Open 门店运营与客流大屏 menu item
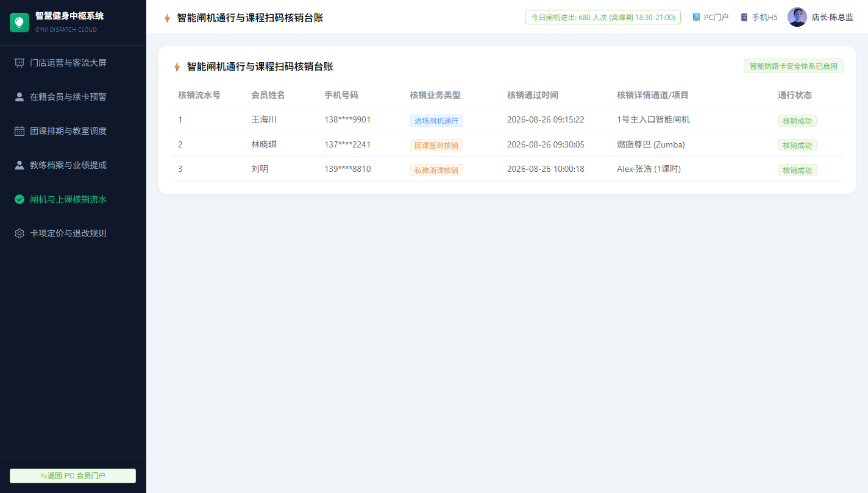Image resolution: width=868 pixels, height=493 pixels. coord(73,63)
